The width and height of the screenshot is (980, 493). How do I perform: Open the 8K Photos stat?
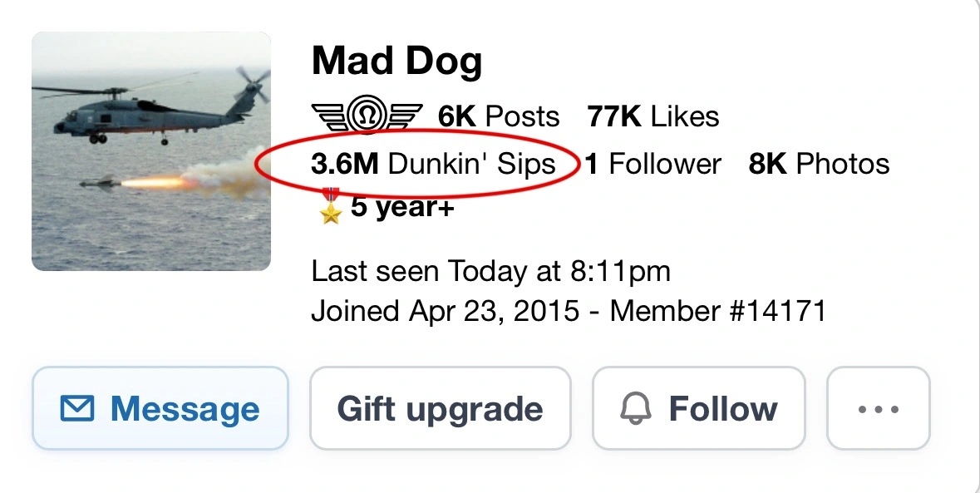point(819,164)
